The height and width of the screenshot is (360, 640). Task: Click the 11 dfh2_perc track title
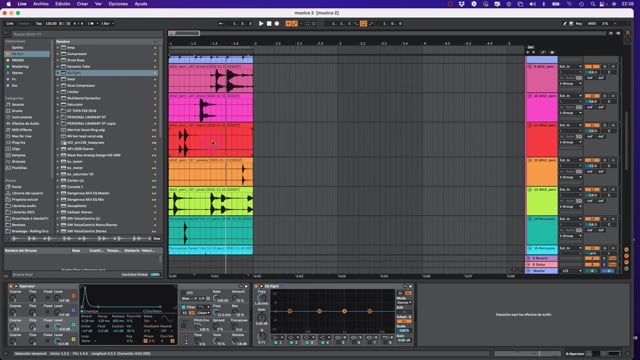coord(544,125)
